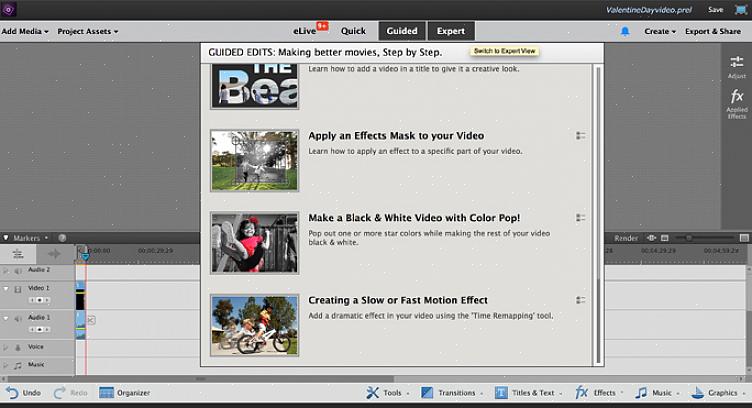Toggle Video 1 keyframe button
752x408 pixels.
tap(39, 300)
